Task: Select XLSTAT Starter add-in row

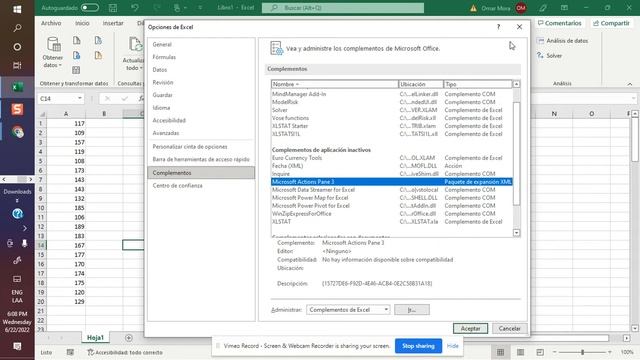Action: coord(391,126)
